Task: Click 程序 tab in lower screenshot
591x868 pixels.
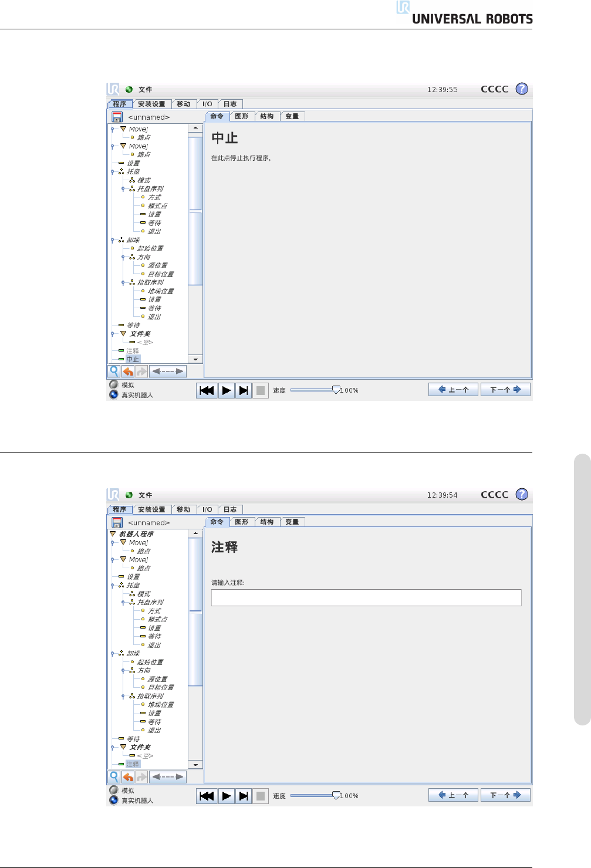Action: click(x=120, y=509)
